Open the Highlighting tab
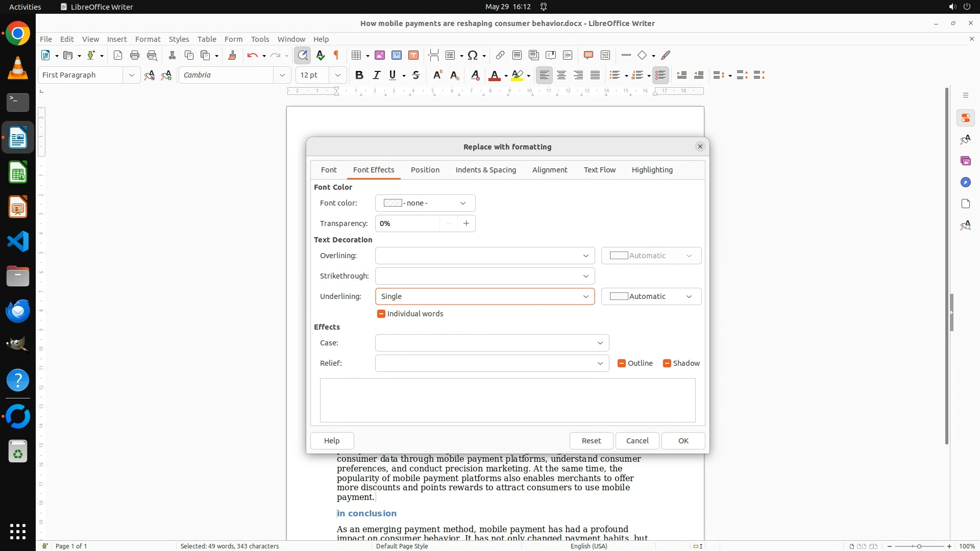980x551 pixels. (x=652, y=170)
